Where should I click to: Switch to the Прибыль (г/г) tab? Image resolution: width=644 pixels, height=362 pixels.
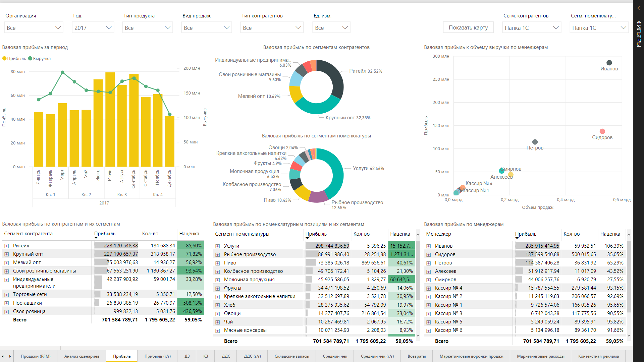158,356
